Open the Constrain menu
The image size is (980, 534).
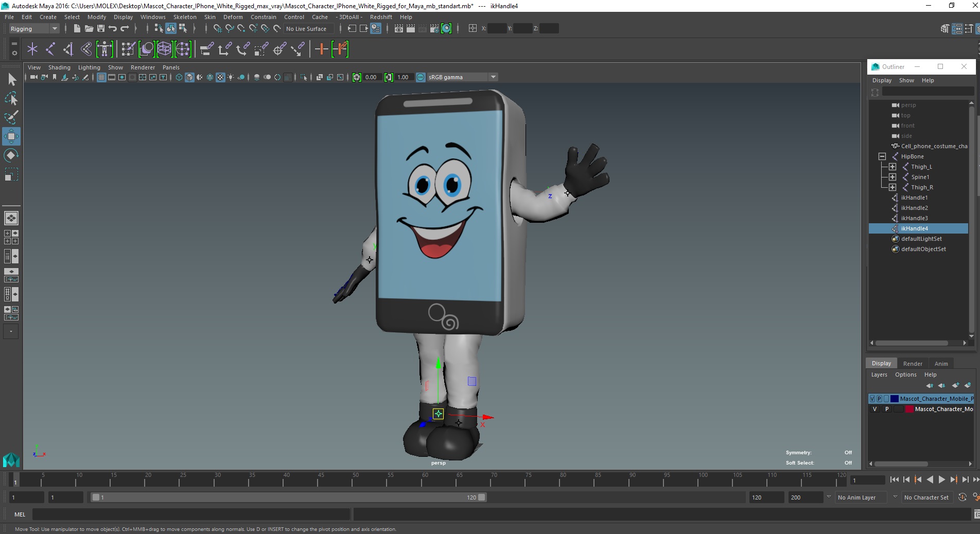point(264,17)
